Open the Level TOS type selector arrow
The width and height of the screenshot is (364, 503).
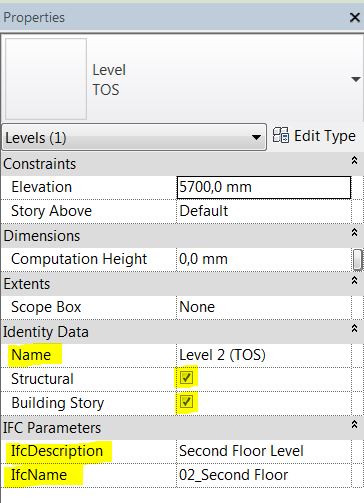[355, 79]
